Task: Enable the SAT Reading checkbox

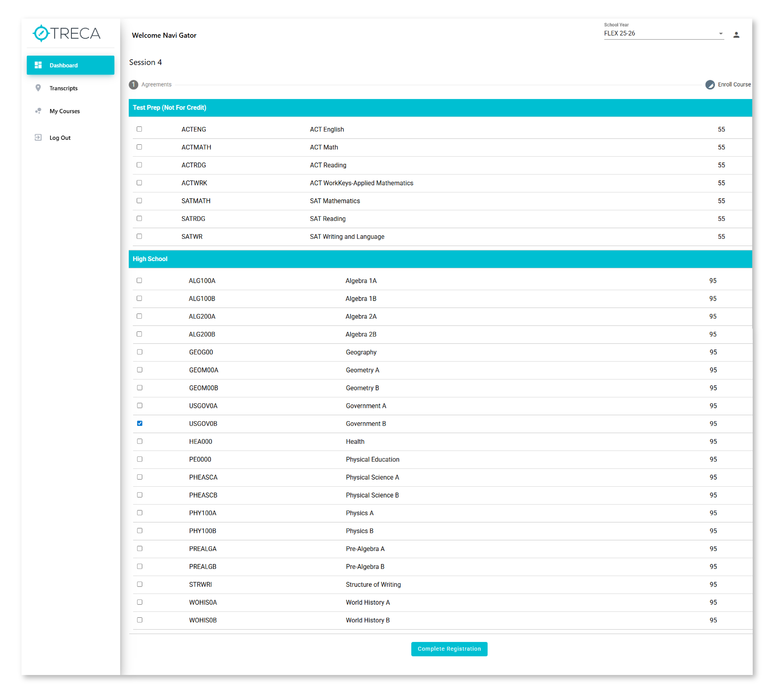Action: [x=139, y=218]
